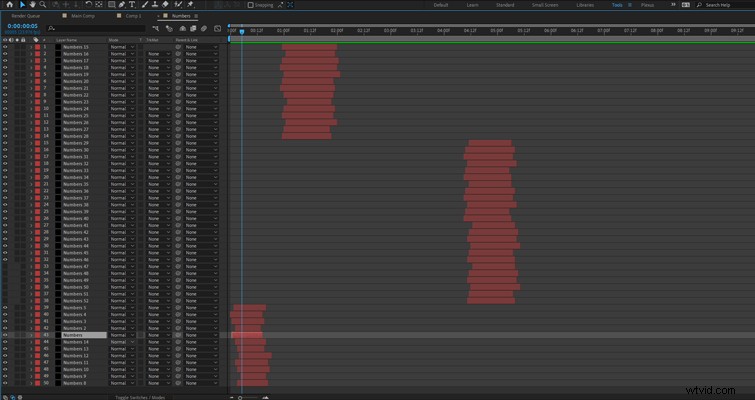Select the Default workspace
The image size is (755, 400).
(441, 5)
